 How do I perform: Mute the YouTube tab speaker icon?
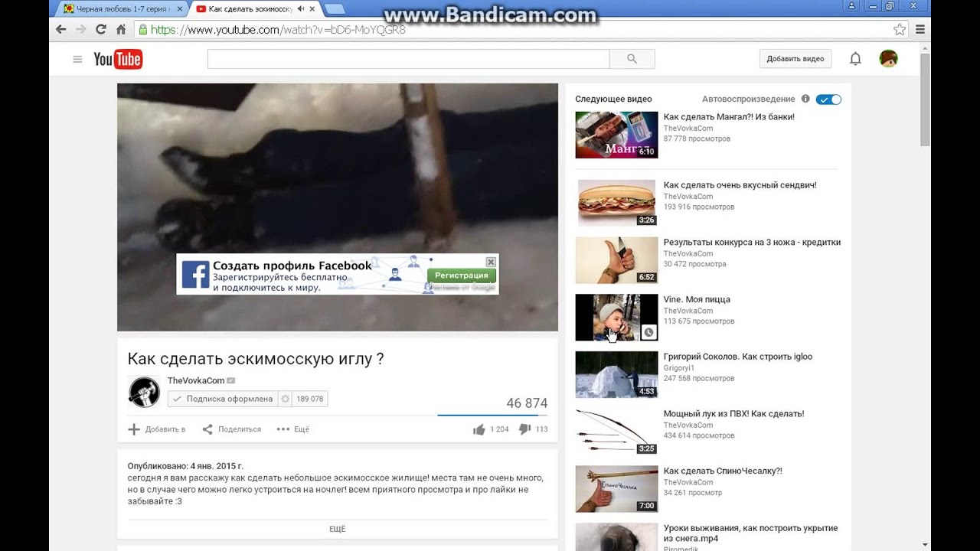301,8
